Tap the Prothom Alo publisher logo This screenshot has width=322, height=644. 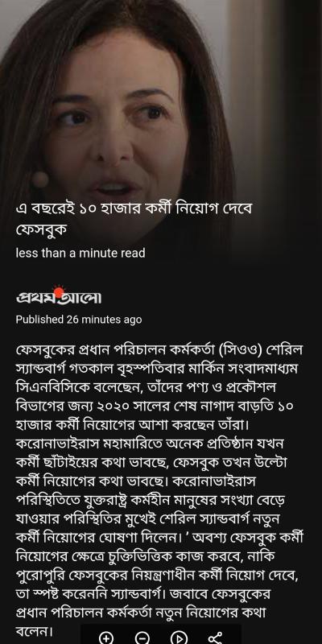(58, 295)
